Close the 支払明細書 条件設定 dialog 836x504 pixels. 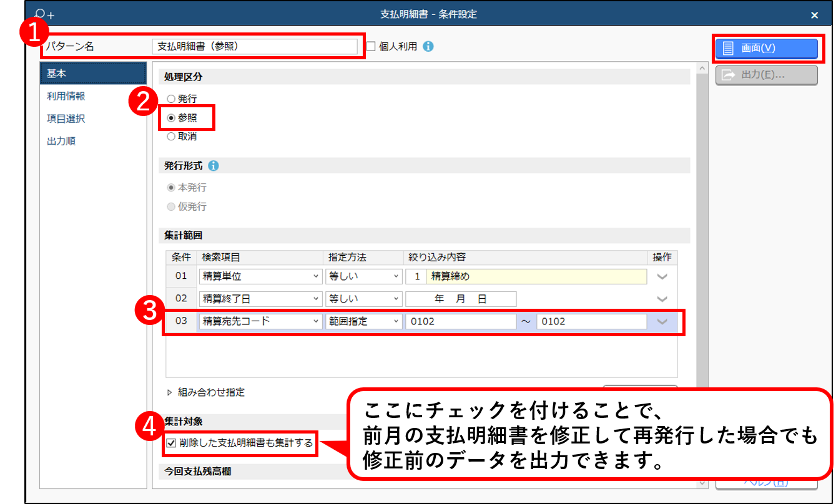click(x=814, y=15)
